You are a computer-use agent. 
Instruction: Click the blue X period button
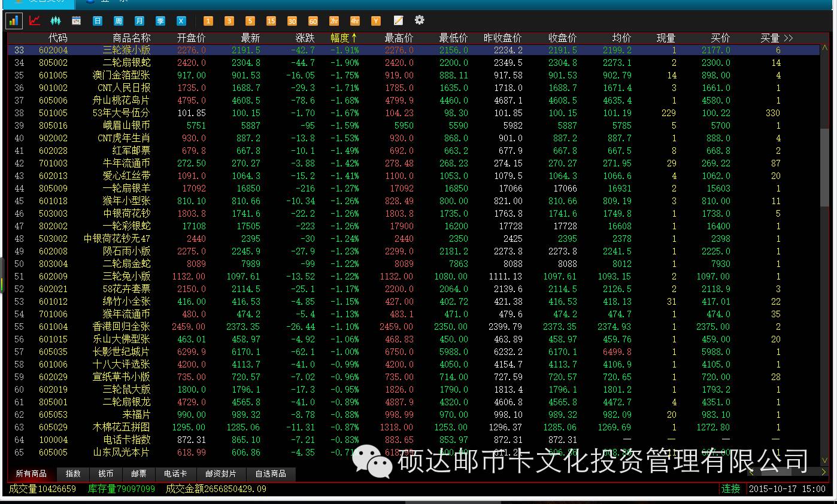click(x=181, y=21)
